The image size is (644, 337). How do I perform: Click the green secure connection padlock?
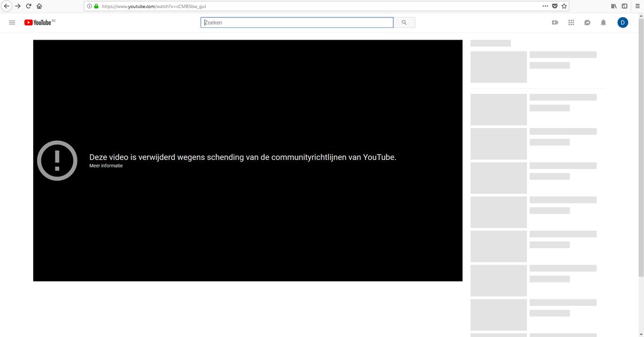96,6
